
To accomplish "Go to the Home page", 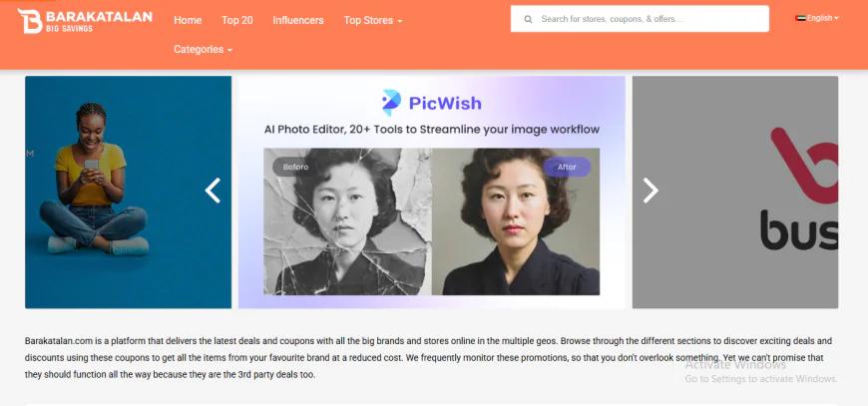I will pos(188,21).
